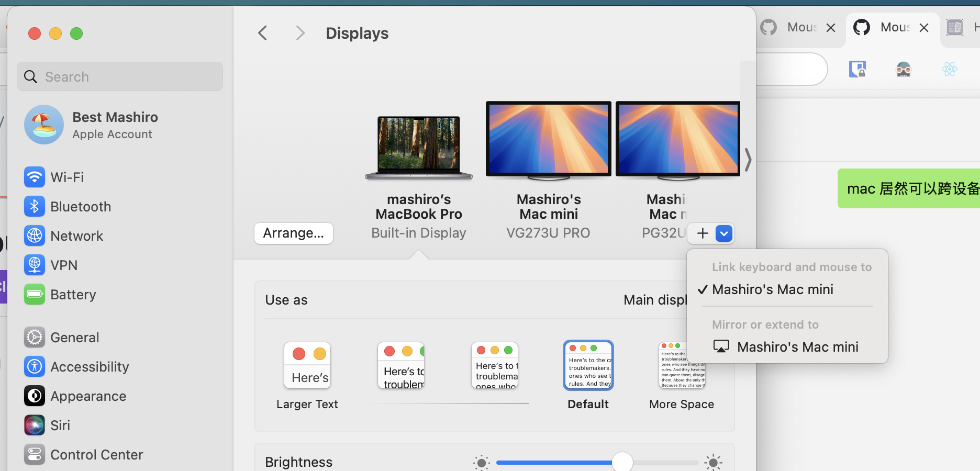Screen dimensions: 980x471
Task: Open the Bluetooth icon in sidebar
Action: point(35,207)
